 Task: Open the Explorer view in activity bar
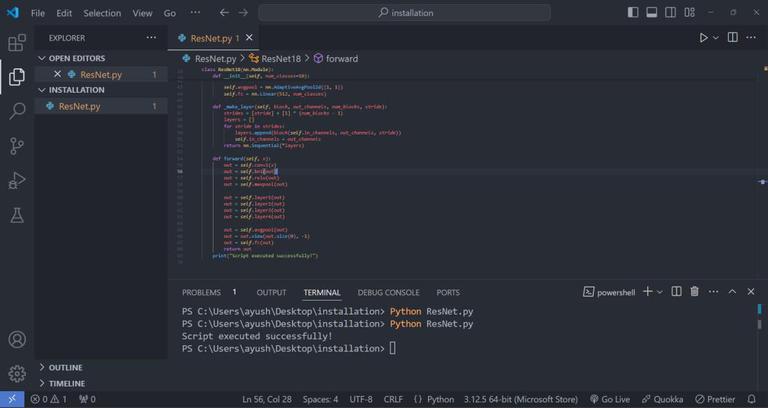[x=17, y=77]
